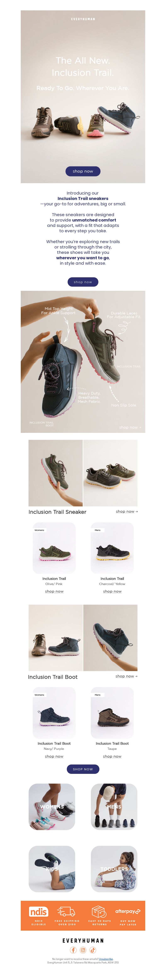The width and height of the screenshot is (166, 980).
Task: Click the Afterpay logo
Action: (128, 911)
